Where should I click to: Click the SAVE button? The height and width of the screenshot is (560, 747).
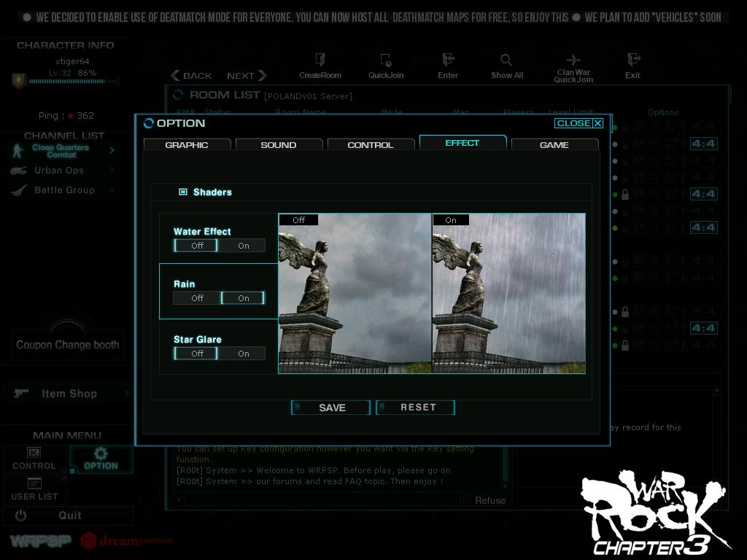click(x=330, y=408)
